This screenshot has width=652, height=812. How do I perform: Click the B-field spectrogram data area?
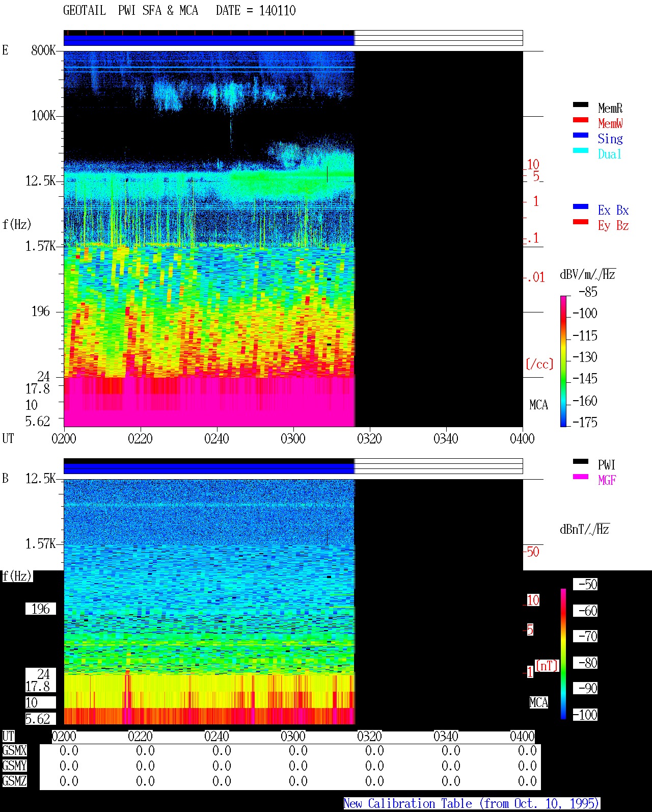tap(293, 601)
